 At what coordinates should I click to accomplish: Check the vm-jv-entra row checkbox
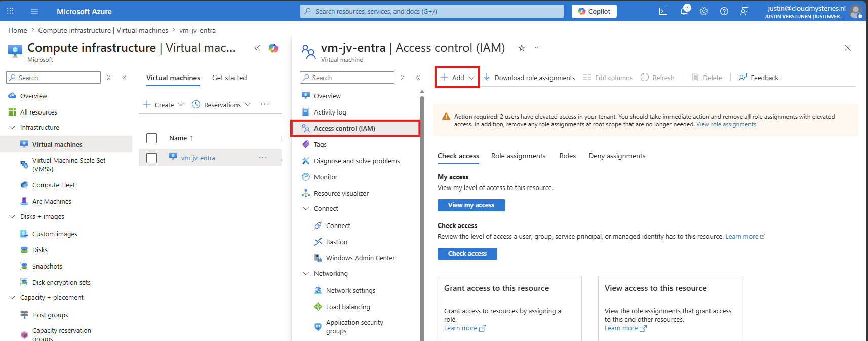click(151, 158)
